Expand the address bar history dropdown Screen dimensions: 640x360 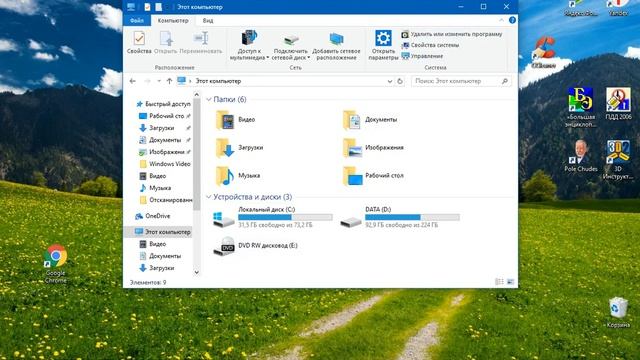tap(390, 81)
